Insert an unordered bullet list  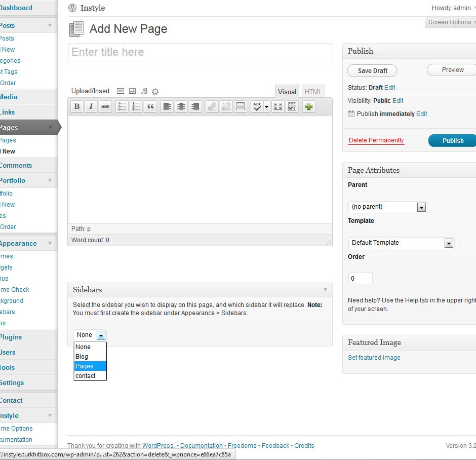click(x=123, y=106)
